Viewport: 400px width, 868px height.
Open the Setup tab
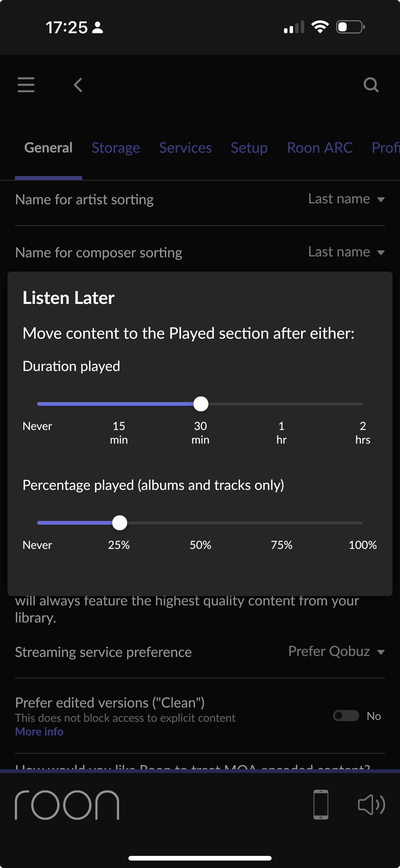tap(249, 148)
